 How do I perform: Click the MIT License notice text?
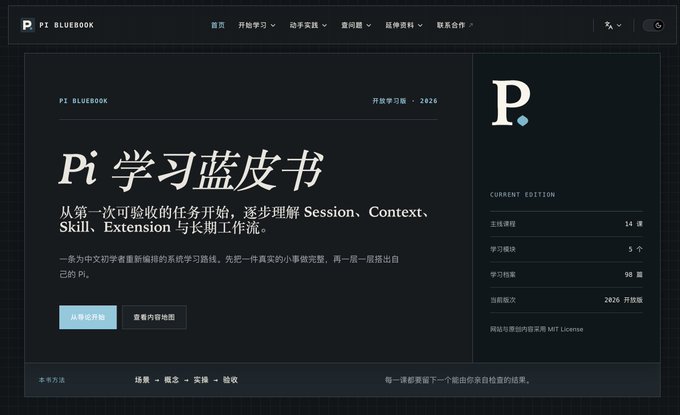(536, 329)
